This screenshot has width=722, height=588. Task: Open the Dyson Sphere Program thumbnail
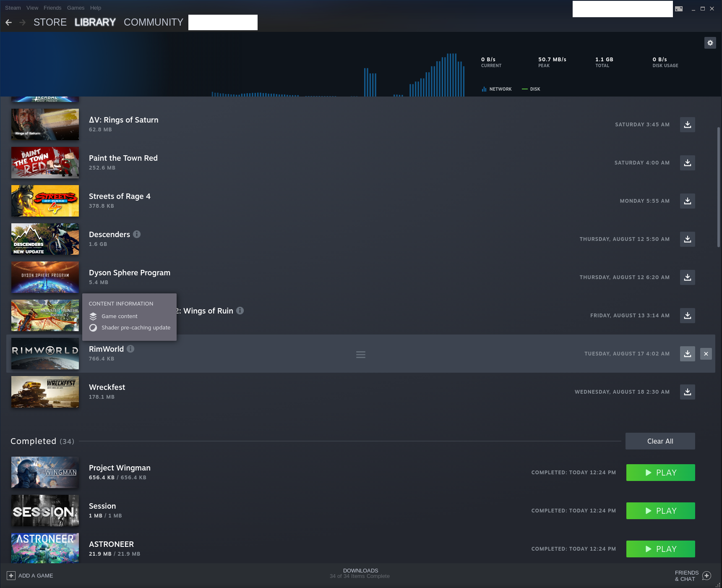pos(45,277)
